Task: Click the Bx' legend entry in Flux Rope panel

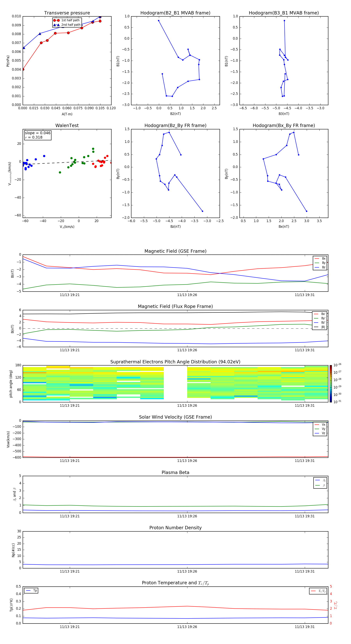Action: (320, 314)
